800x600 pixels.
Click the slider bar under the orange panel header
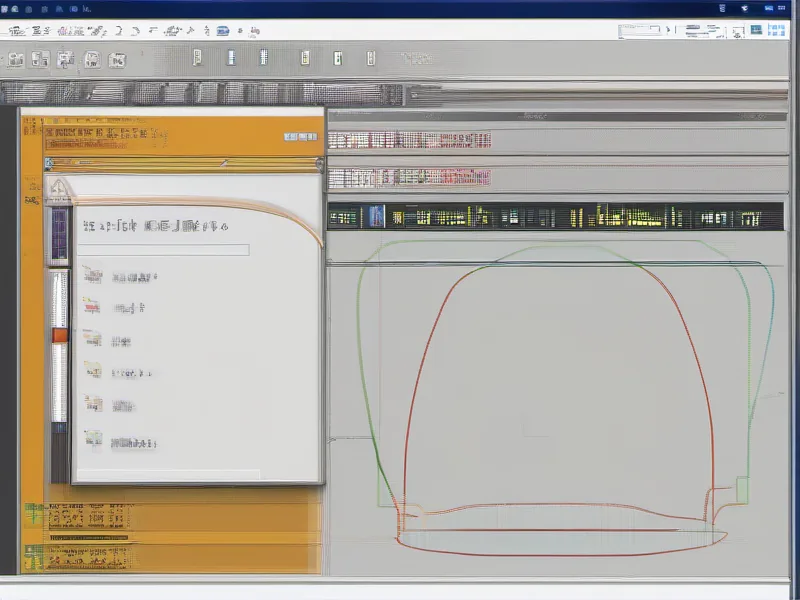[x=180, y=163]
